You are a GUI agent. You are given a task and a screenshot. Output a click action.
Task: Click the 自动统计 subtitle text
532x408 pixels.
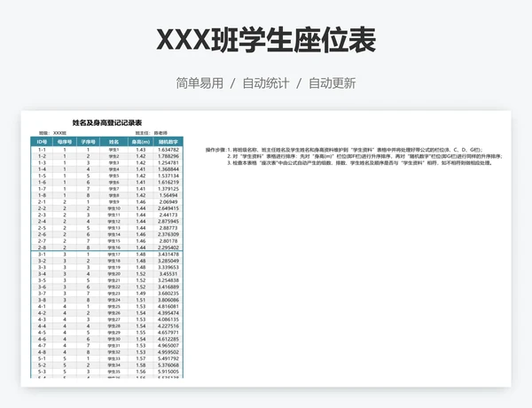[x=266, y=83]
